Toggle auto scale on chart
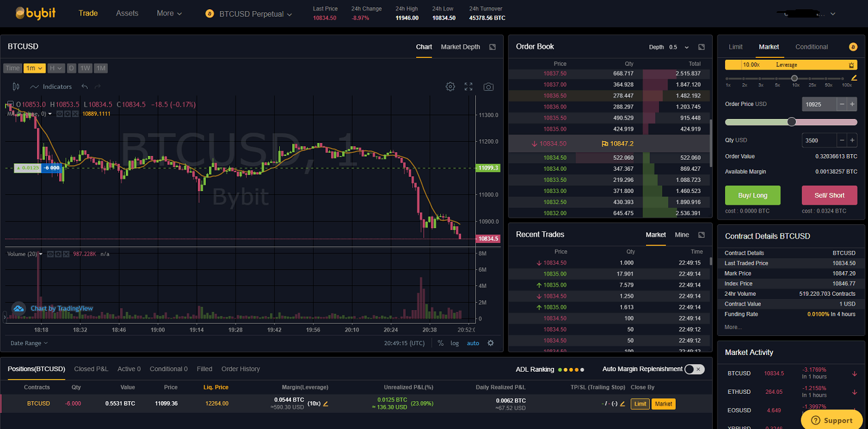The width and height of the screenshot is (868, 429). (473, 343)
